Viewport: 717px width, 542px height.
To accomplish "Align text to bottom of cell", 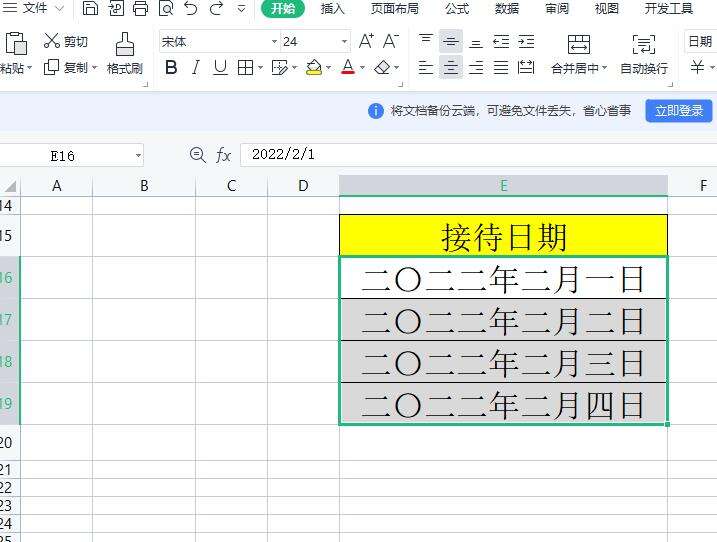I will click(x=476, y=43).
